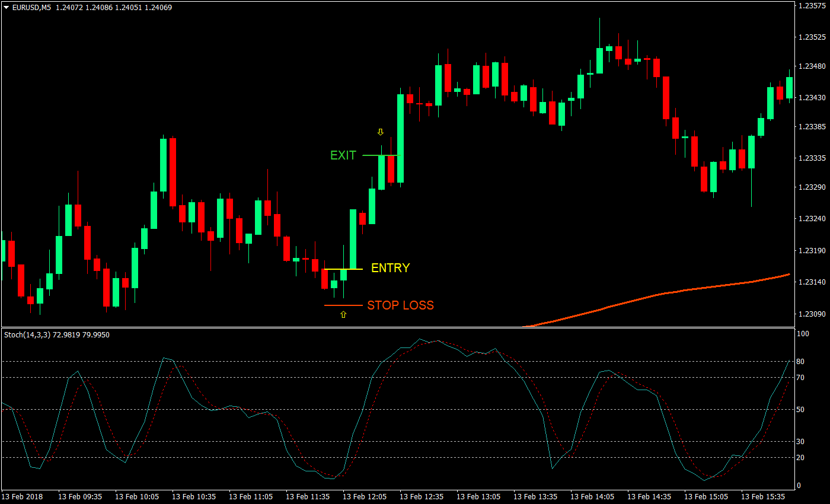Select the green EXIT label annotation
The image size is (830, 504).
[343, 155]
